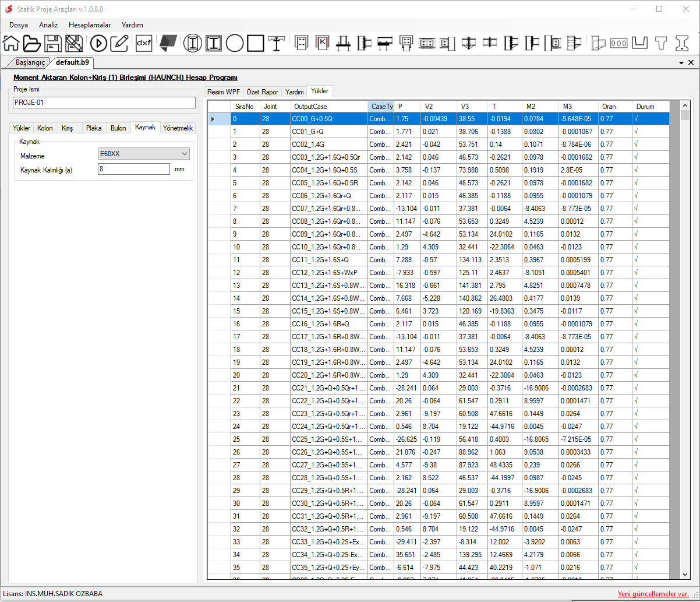Viewport: 700px width, 602px height.
Task: Sort by the OutputCase column header
Action: coord(329,107)
